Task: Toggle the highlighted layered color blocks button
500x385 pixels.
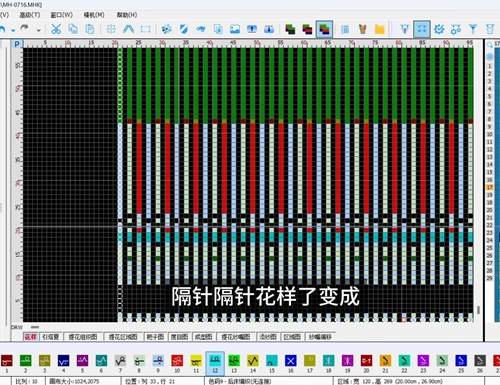Action: (324, 29)
